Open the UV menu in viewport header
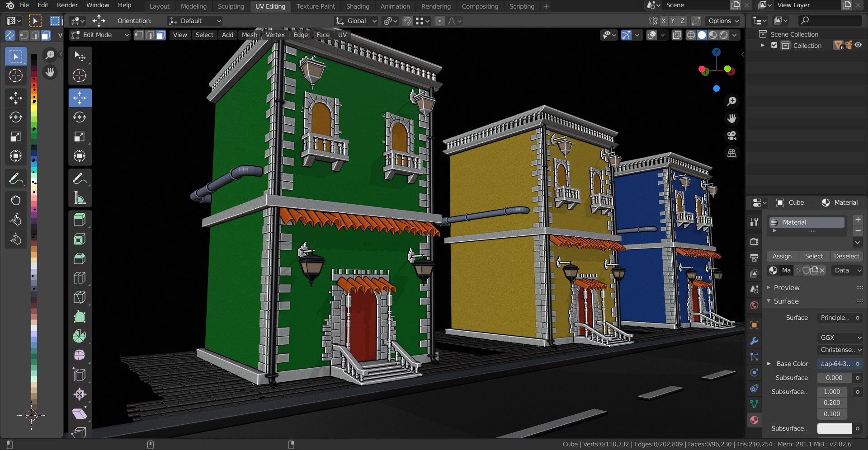The width and height of the screenshot is (868, 450). pos(342,35)
